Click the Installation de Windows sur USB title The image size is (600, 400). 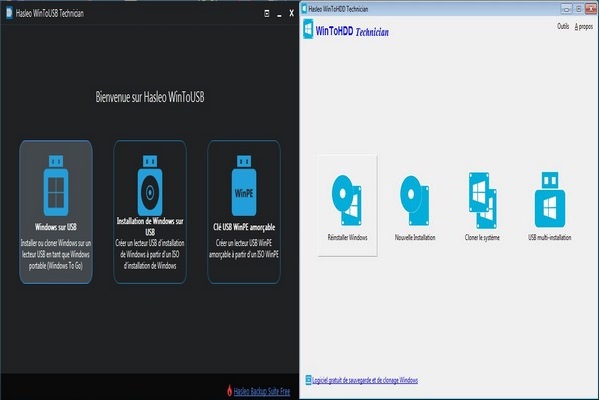click(x=150, y=226)
